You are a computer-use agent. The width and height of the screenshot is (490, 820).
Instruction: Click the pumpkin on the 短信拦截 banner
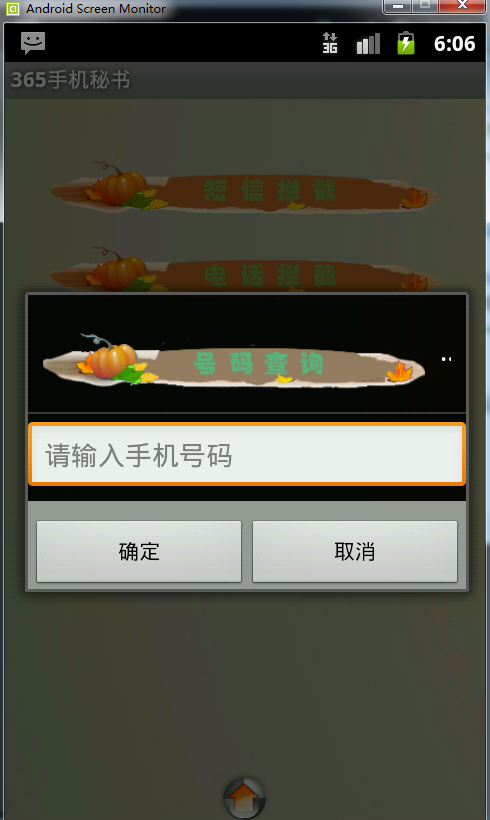(x=120, y=186)
